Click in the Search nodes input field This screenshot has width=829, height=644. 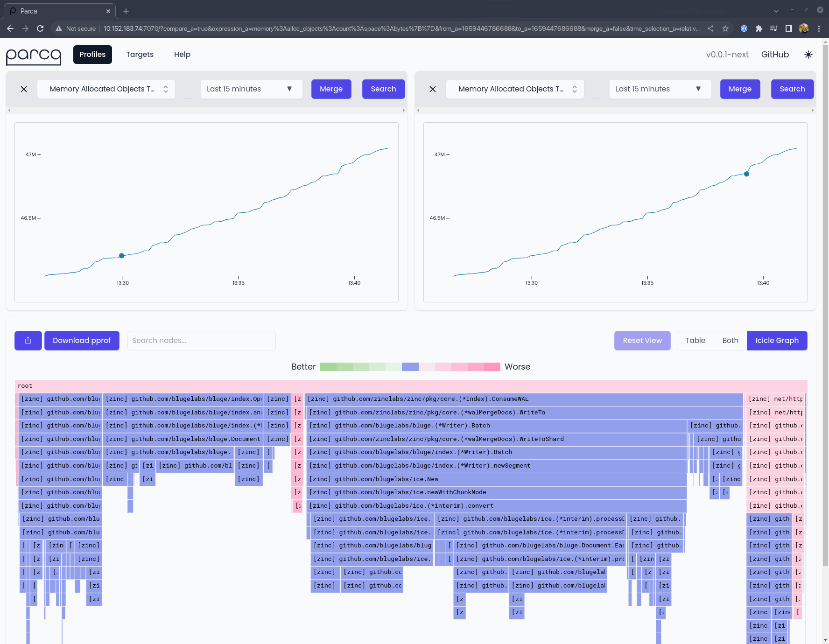[x=201, y=341]
